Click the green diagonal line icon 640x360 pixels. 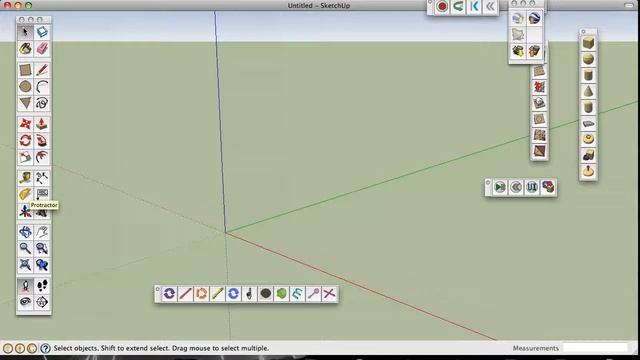click(217, 293)
